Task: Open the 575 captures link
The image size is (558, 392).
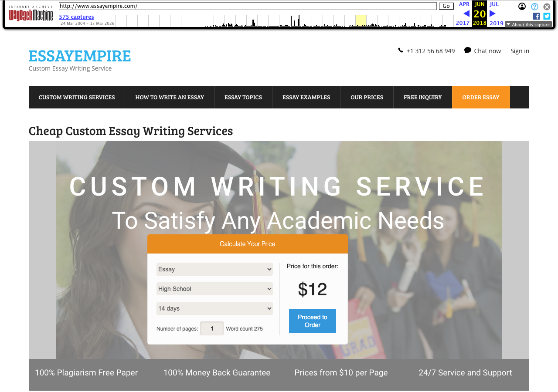Action: (x=76, y=17)
